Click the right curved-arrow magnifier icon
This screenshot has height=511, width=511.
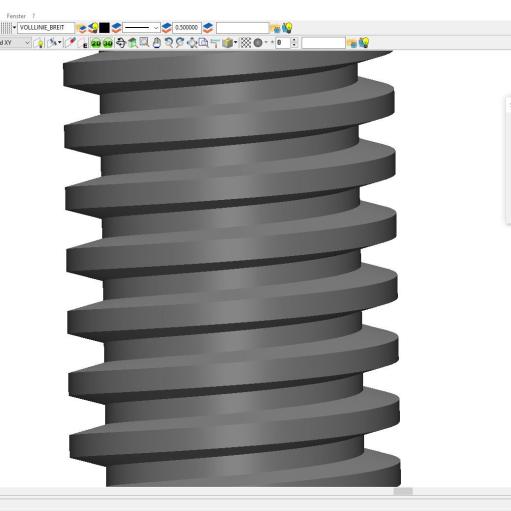[180, 43]
